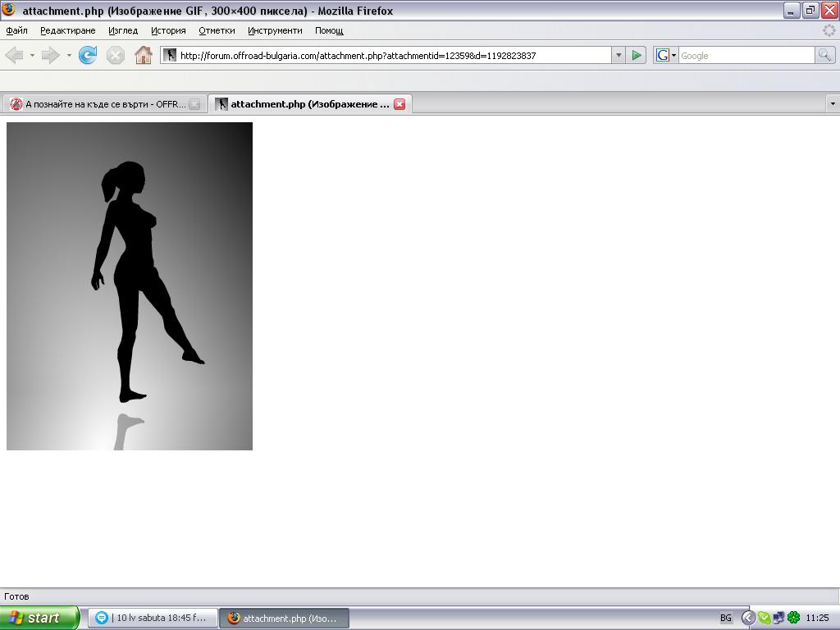The width and height of the screenshot is (840, 630).
Task: Open the search engine selector dropdown
Action: pos(665,55)
